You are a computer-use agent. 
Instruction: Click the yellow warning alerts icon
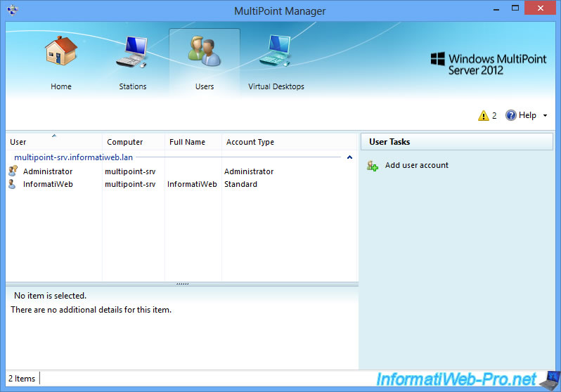[x=484, y=115]
